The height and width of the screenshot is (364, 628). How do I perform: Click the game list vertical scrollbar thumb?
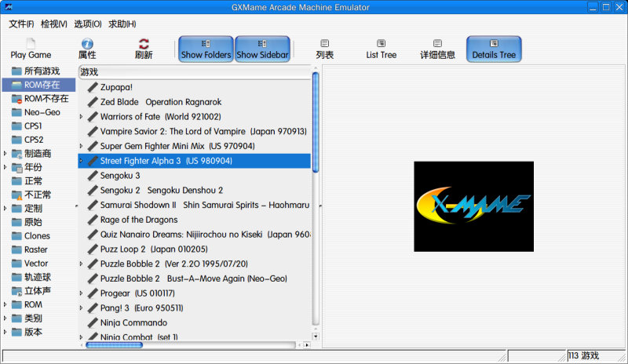point(316,122)
